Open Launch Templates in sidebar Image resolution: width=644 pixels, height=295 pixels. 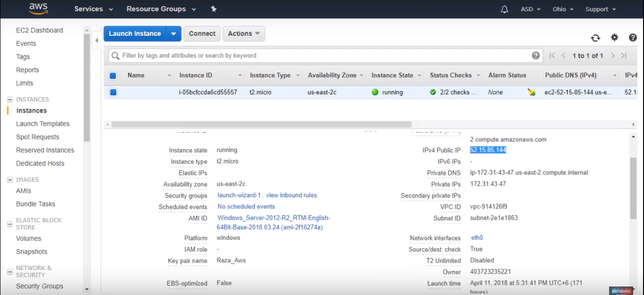pos(42,124)
